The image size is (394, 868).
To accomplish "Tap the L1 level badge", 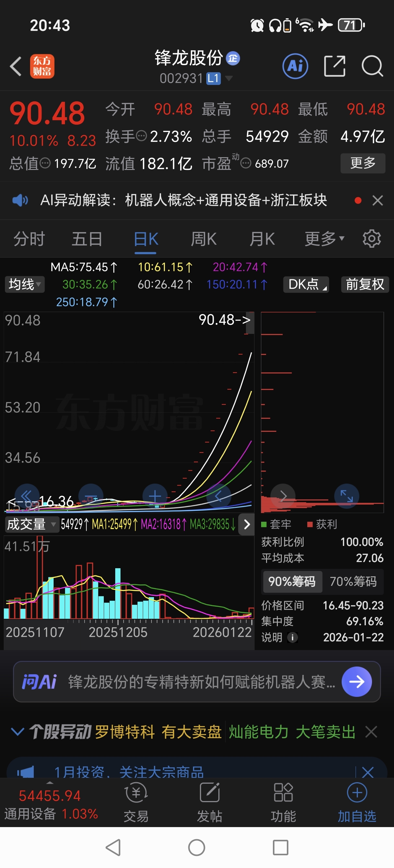I will (x=213, y=78).
